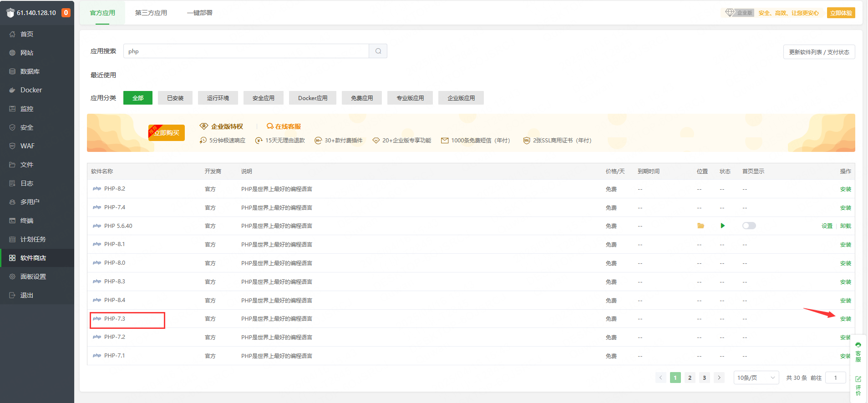The width and height of the screenshot is (868, 403).
Task: Open WAF in the sidebar
Action: click(27, 146)
